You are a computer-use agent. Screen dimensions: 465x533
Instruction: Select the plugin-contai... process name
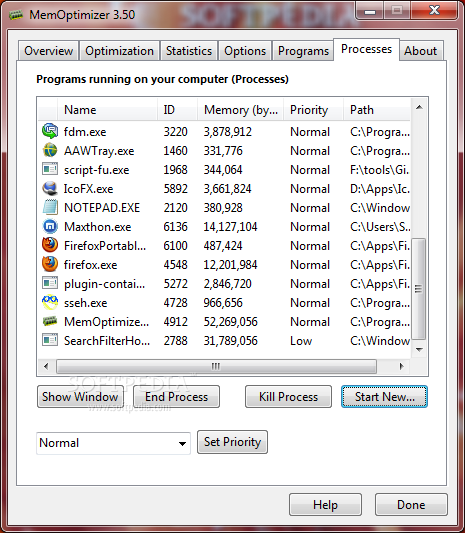(x=104, y=284)
